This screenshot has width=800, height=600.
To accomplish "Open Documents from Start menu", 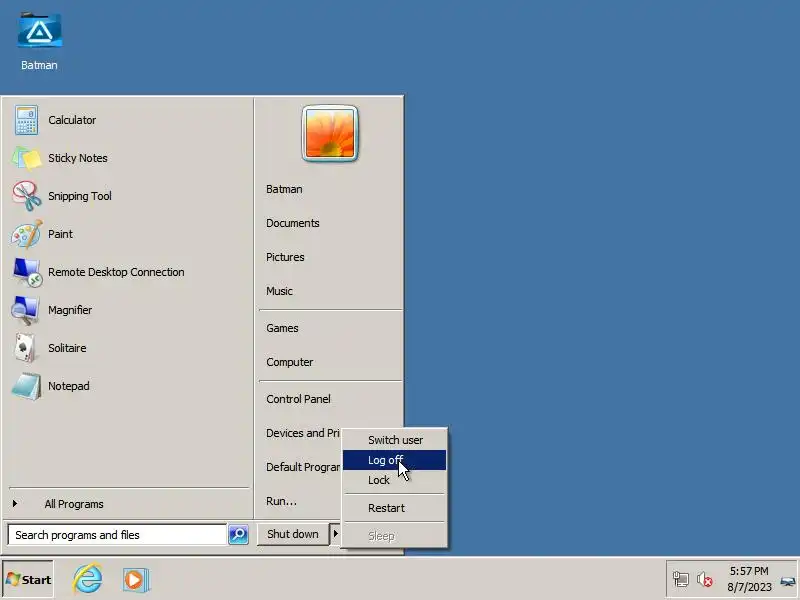I will (x=293, y=223).
